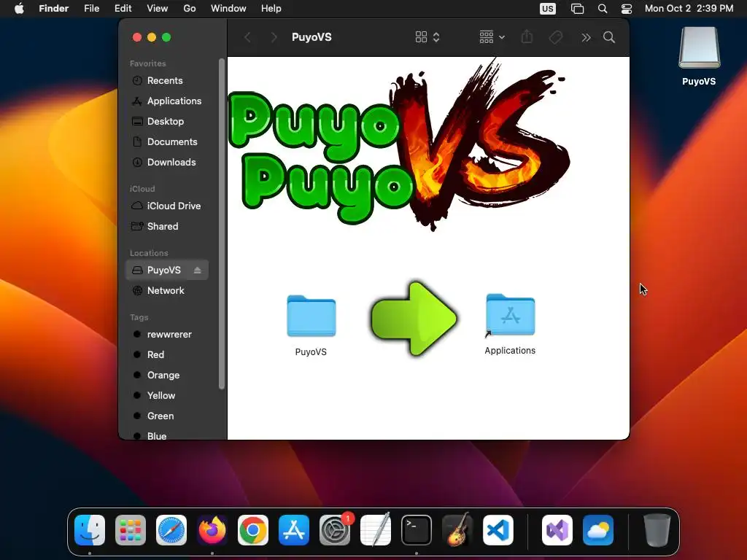Click the yellow minimize window button

coord(152,37)
